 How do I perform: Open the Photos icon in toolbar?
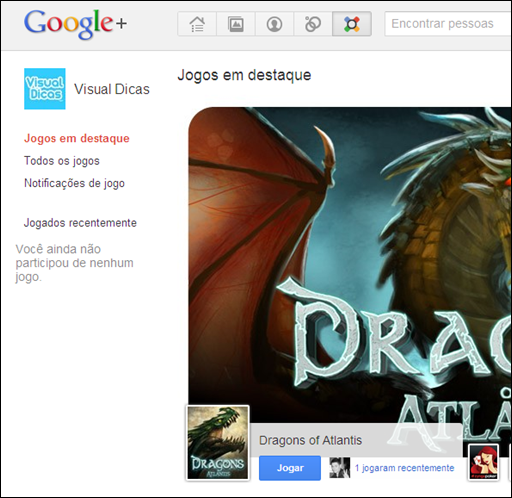(236, 24)
